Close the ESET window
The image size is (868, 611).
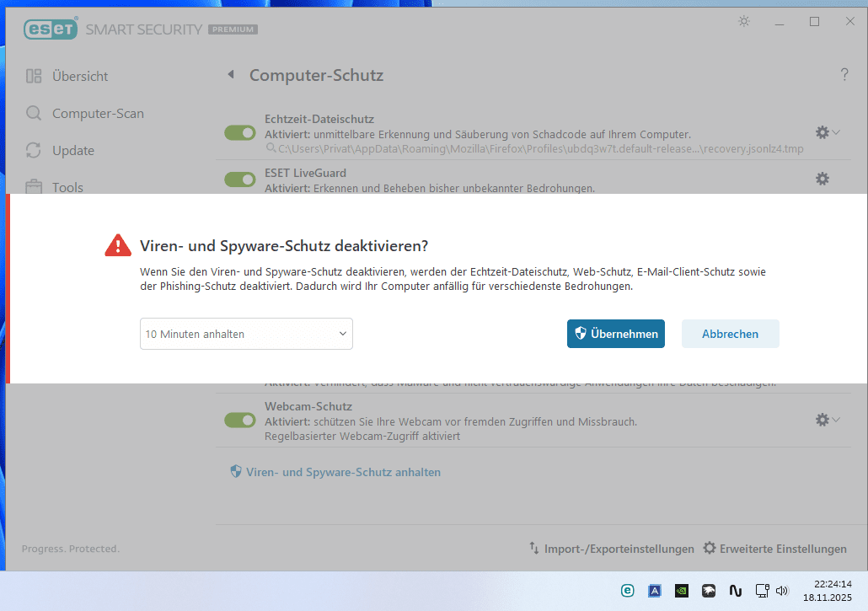[849, 21]
